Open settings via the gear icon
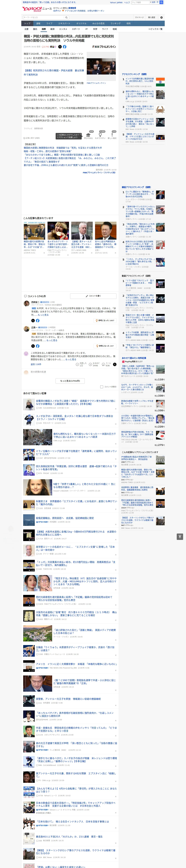This screenshot has height=868, width=186. click(x=161, y=17)
